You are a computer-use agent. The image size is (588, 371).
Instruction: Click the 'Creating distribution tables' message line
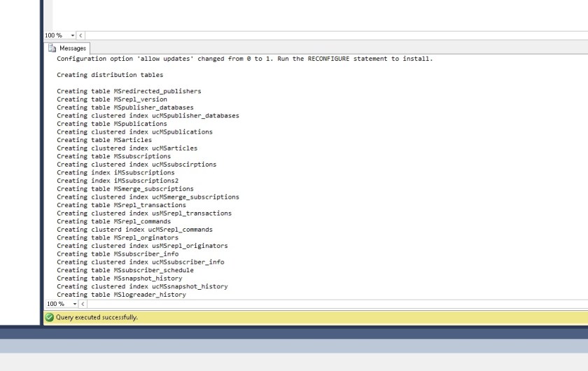click(x=109, y=75)
